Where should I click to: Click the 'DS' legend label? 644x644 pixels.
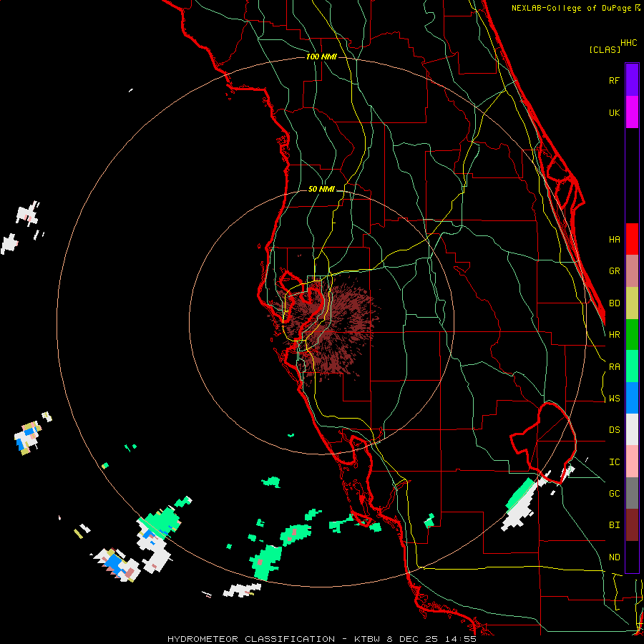[614, 430]
